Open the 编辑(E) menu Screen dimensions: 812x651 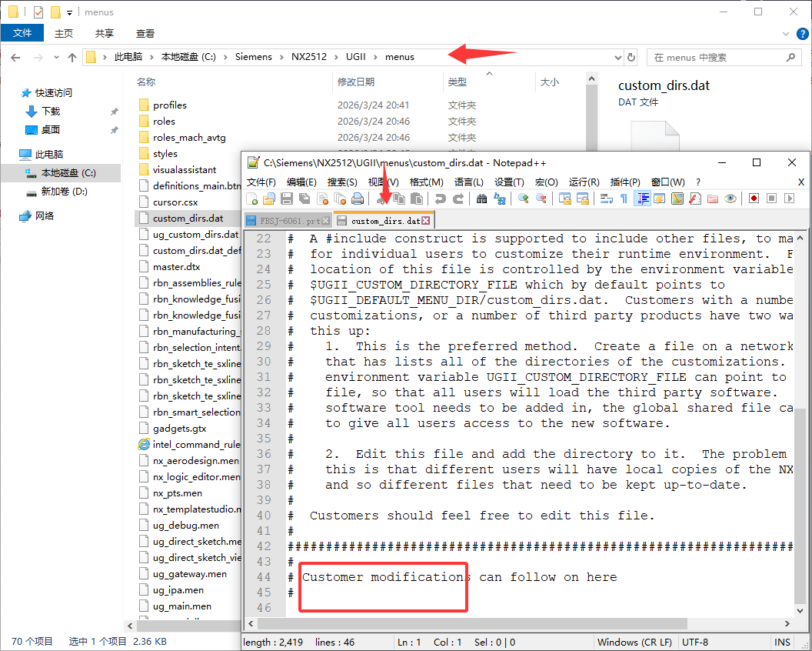[x=301, y=182]
